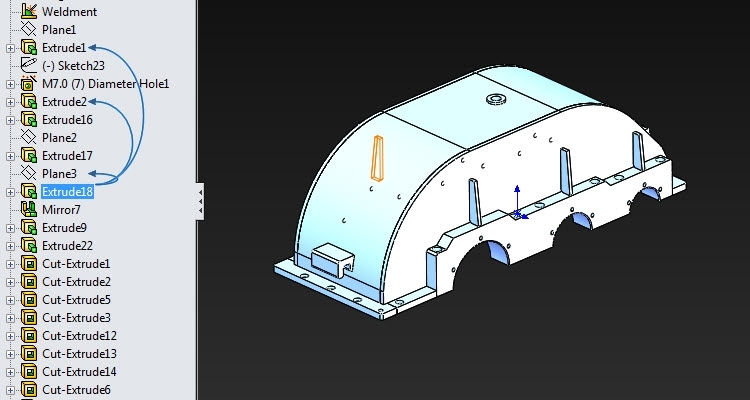Image resolution: width=750 pixels, height=400 pixels.
Task: Click the Cut-Extrude1 feature icon
Action: (29, 264)
